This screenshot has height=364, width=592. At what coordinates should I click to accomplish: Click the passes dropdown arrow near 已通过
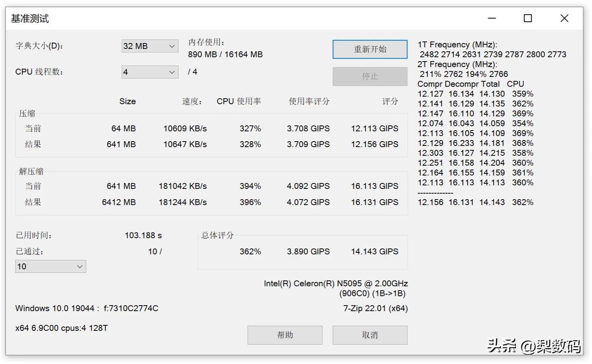click(79, 267)
